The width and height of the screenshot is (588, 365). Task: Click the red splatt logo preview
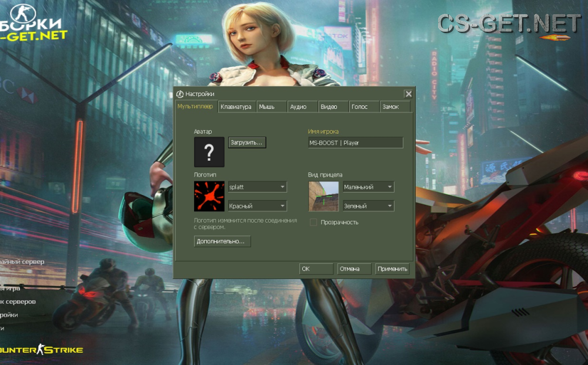pos(209,195)
